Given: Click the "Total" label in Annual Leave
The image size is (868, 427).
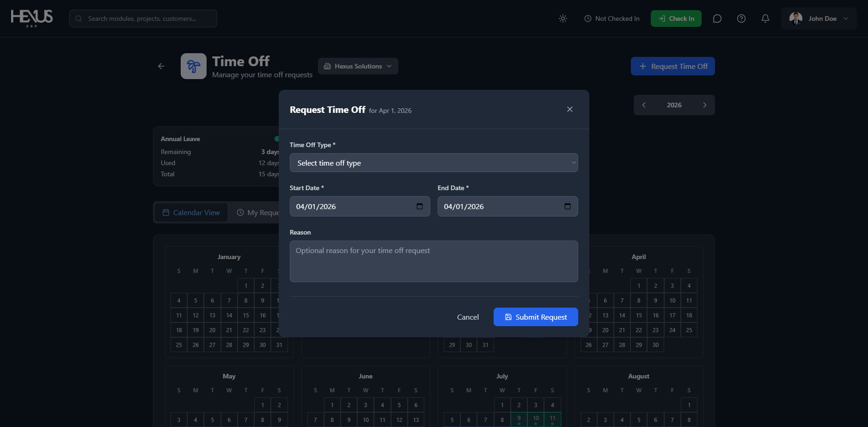Looking at the screenshot, I should pyautogui.click(x=168, y=174).
